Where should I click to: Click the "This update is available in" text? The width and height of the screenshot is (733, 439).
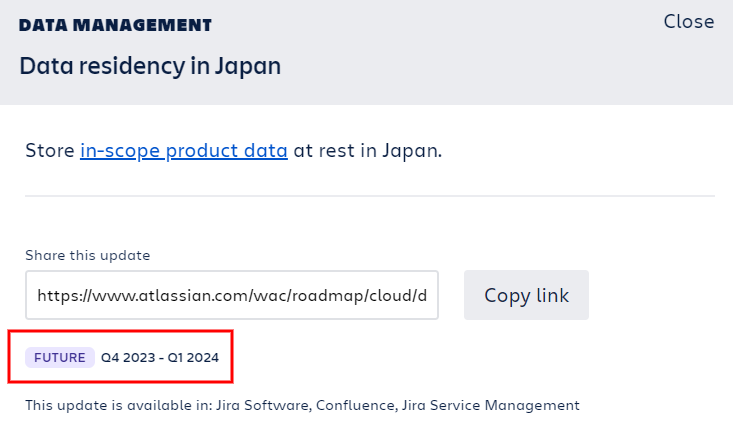119,405
